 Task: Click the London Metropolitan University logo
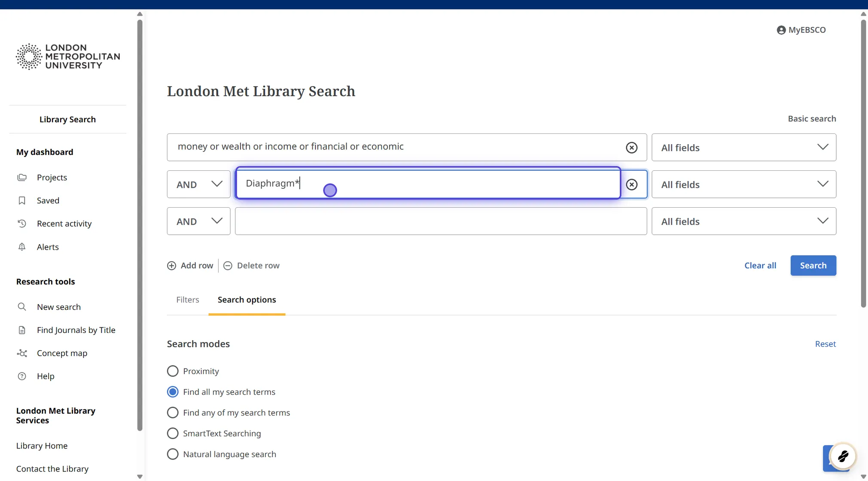(x=68, y=56)
